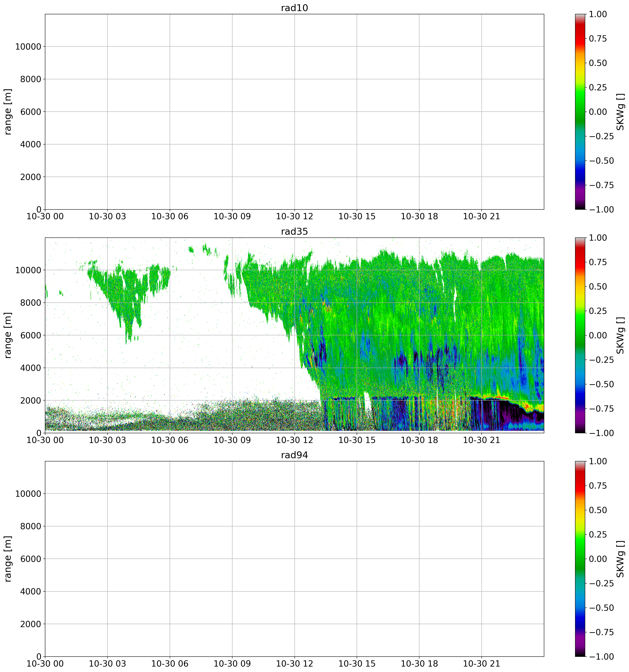Click the rad10 y-axis tick label 4000
This screenshot has height=672, width=629.
pyautogui.click(x=31, y=144)
